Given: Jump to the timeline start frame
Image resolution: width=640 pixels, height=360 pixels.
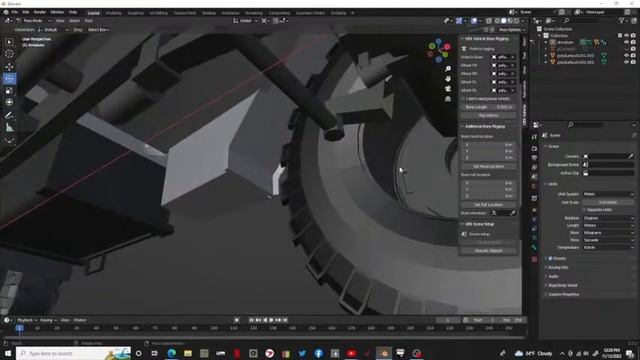Looking at the screenshot, I should 251,320.
